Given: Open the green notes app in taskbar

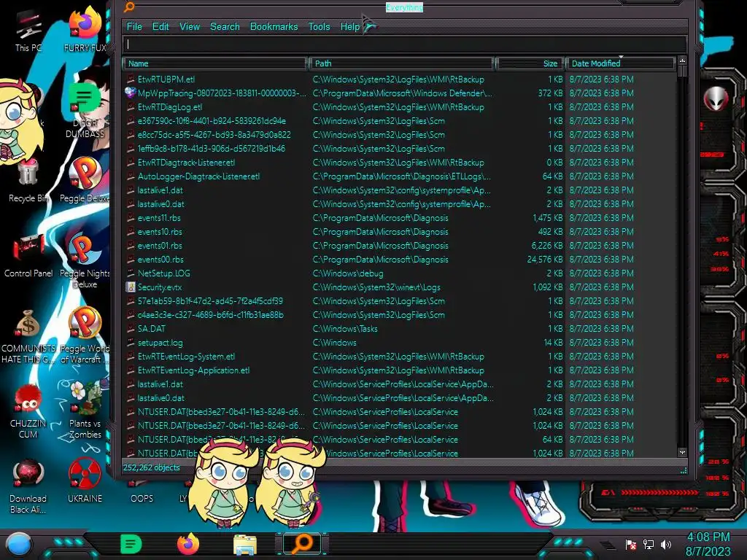Looking at the screenshot, I should tap(131, 544).
